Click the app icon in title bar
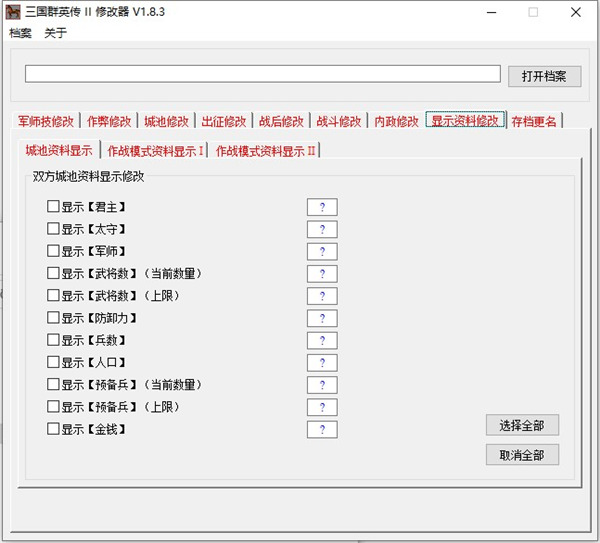This screenshot has height=543, width=600. (x=14, y=12)
